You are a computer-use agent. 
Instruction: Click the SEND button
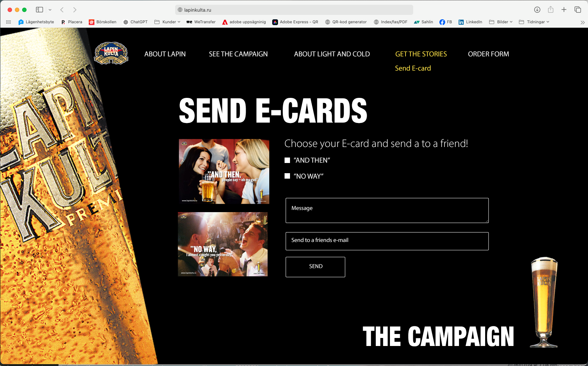[x=315, y=267]
